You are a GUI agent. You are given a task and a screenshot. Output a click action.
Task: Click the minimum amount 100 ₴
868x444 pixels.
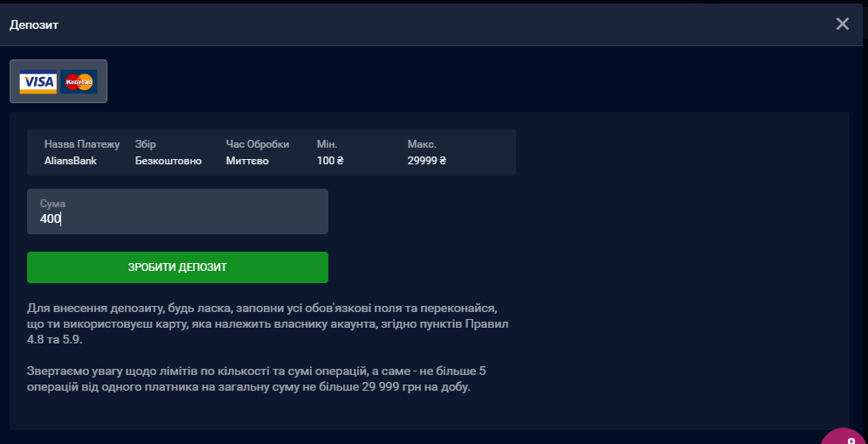[x=330, y=161]
